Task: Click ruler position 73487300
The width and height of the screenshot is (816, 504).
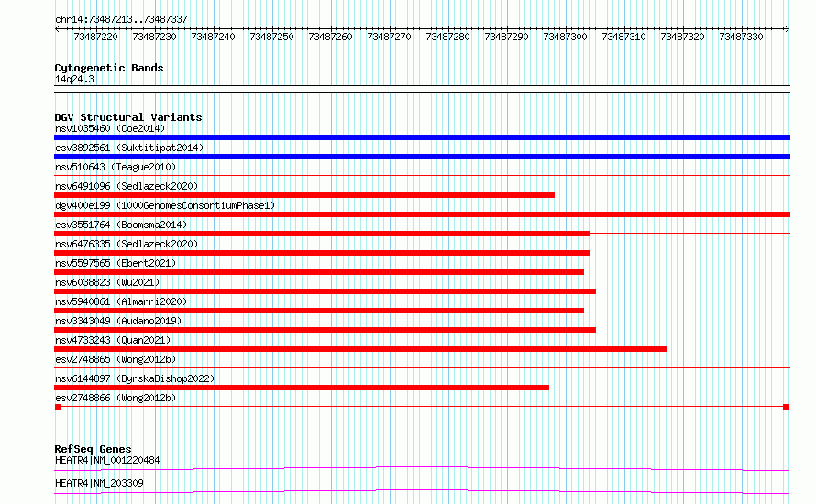Action: (565, 37)
